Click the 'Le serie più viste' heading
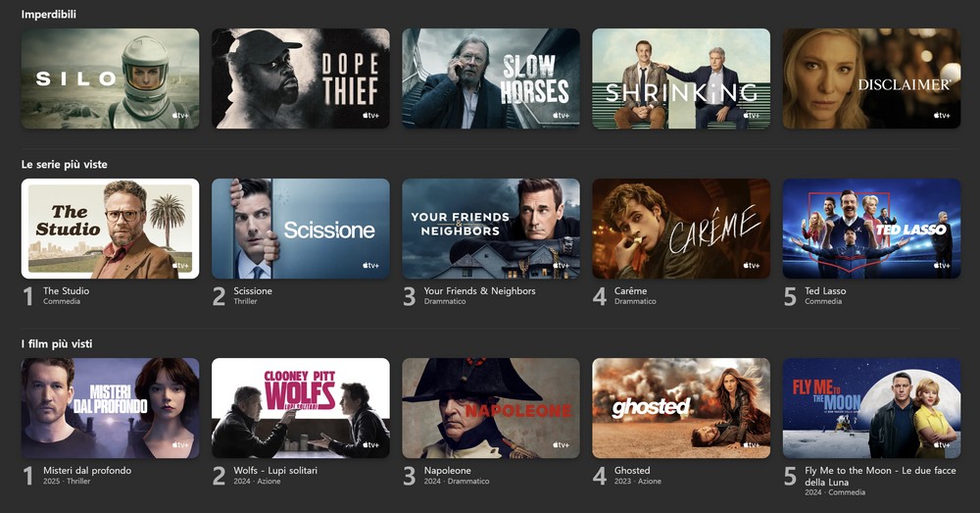The height and width of the screenshot is (513, 980). click(65, 165)
